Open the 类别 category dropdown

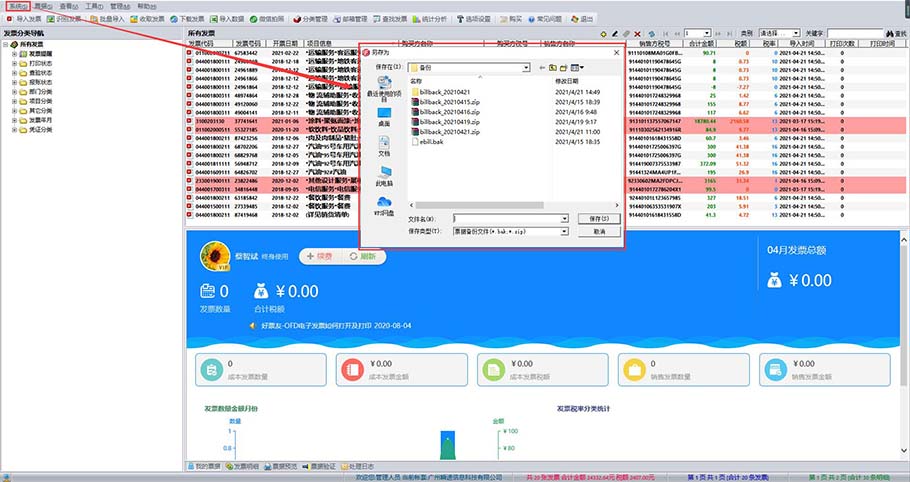click(779, 33)
